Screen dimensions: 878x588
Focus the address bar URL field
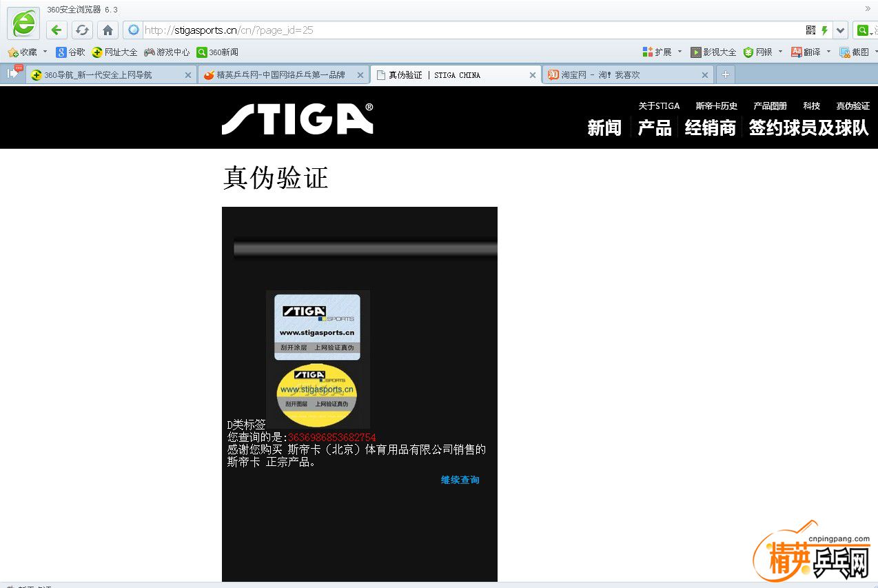(x=472, y=30)
